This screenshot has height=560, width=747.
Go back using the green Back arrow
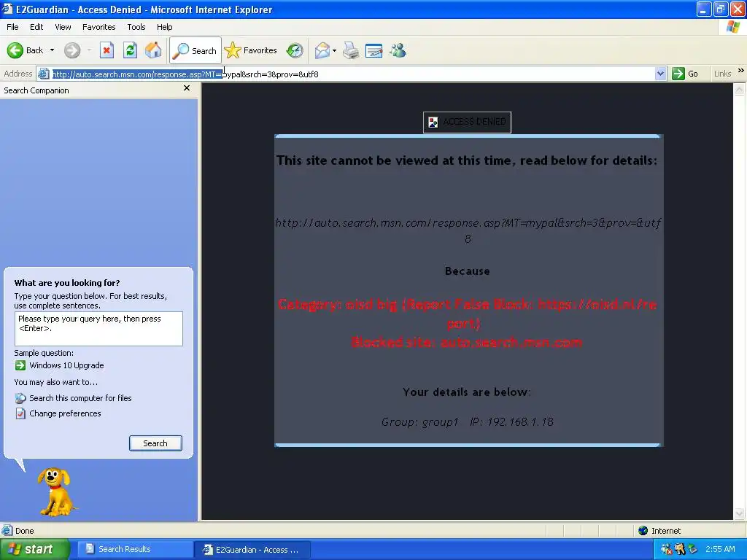click(x=25, y=50)
